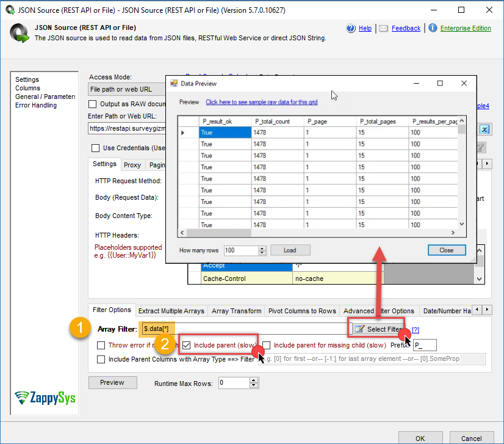This screenshot has height=444, width=504.
Task: Toggle the Use Credentials checkbox
Action: [95, 148]
